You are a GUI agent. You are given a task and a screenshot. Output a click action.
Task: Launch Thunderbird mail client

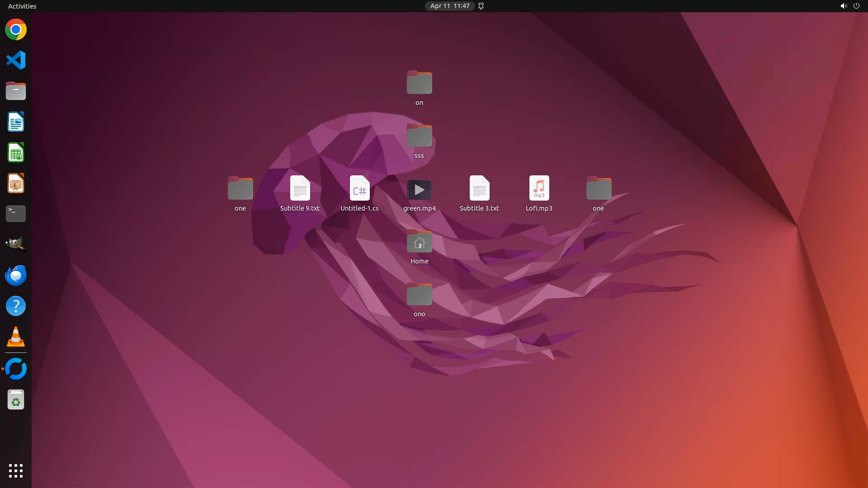pyautogui.click(x=16, y=275)
